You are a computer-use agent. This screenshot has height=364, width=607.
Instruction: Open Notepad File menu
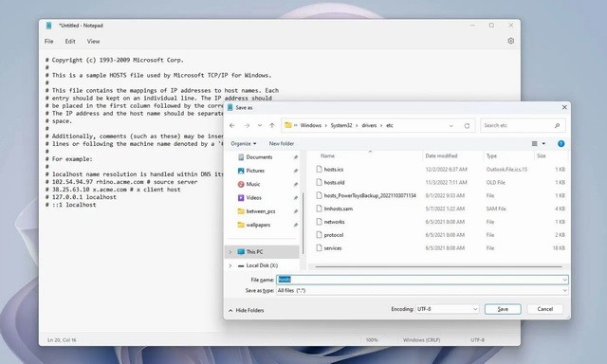click(48, 42)
